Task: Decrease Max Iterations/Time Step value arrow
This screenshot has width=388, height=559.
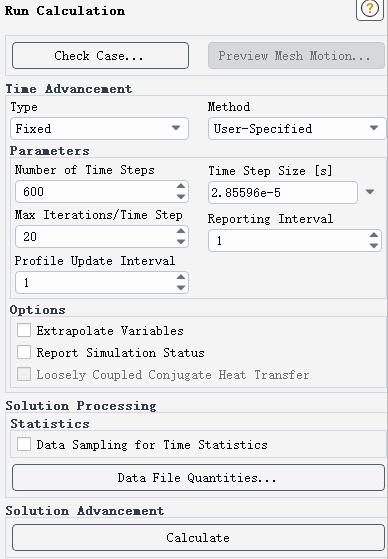Action: coord(181,242)
